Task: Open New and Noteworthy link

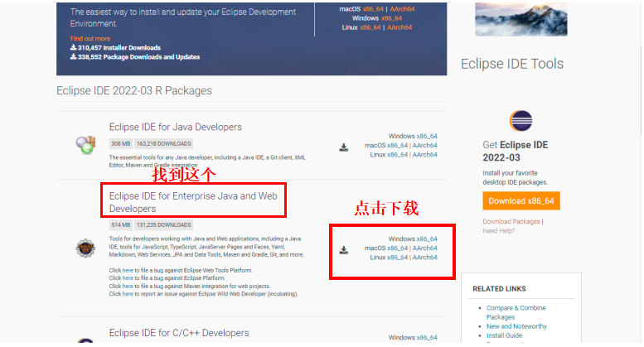Action: pyautogui.click(x=516, y=326)
